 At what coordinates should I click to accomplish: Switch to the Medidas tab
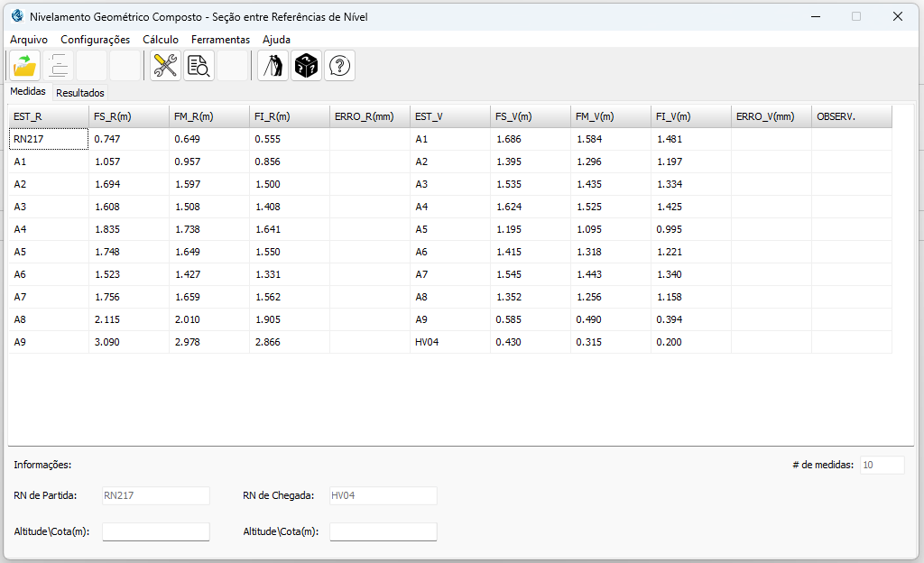pyautogui.click(x=28, y=91)
